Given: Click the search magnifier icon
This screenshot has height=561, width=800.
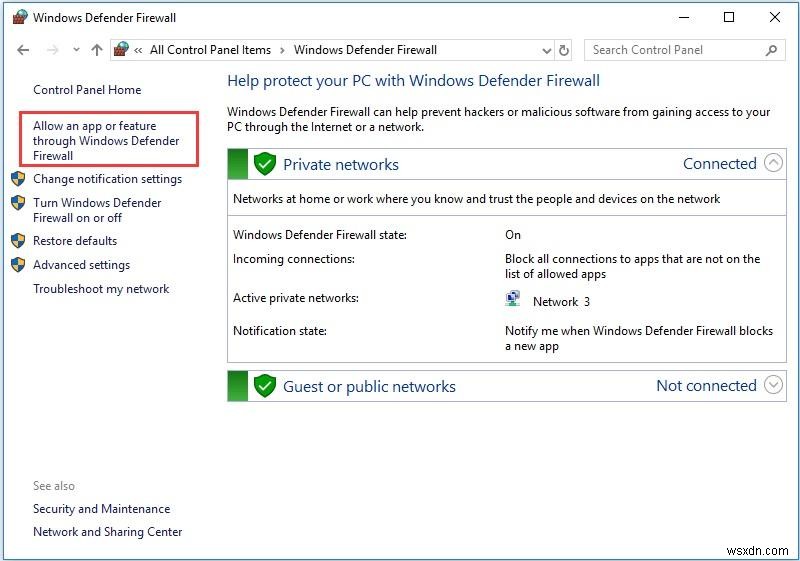Looking at the screenshot, I should (771, 50).
